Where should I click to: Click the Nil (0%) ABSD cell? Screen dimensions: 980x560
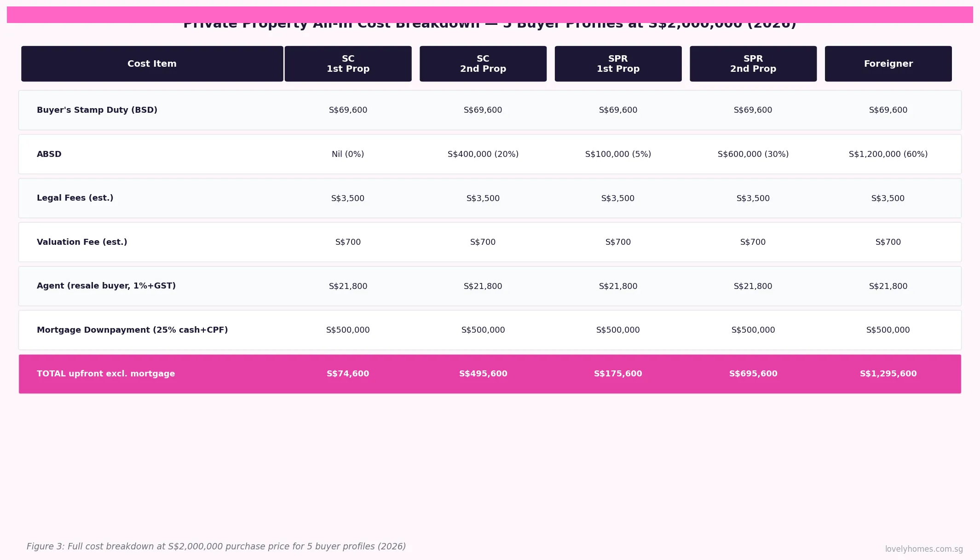tap(348, 154)
